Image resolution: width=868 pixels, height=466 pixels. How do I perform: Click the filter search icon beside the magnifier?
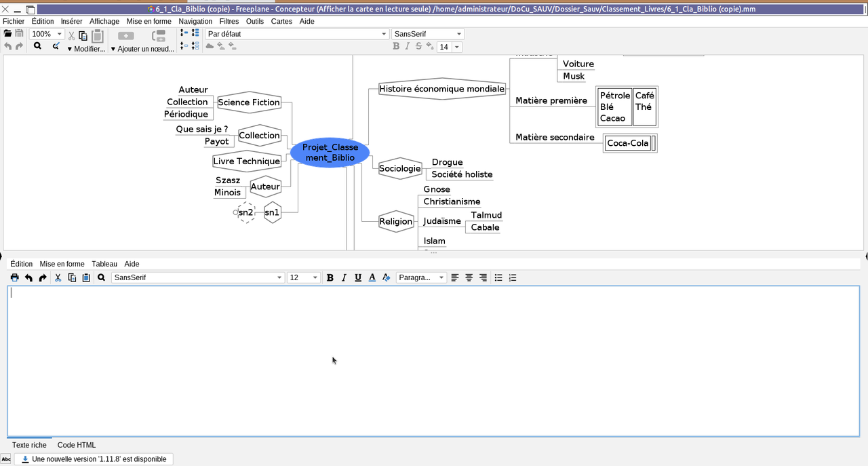coord(56,46)
